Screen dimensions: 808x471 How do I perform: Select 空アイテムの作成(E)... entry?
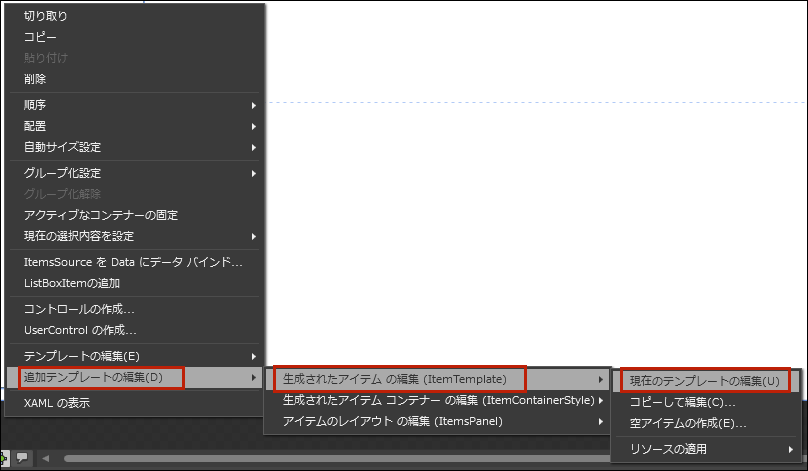point(706,423)
